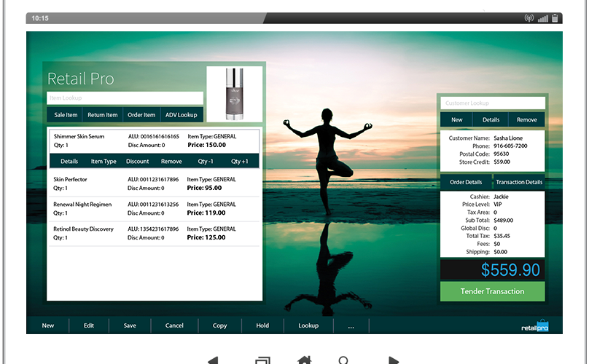Click the Item Lookup input field
Viewport: 589px width, 364px height.
coord(125,98)
